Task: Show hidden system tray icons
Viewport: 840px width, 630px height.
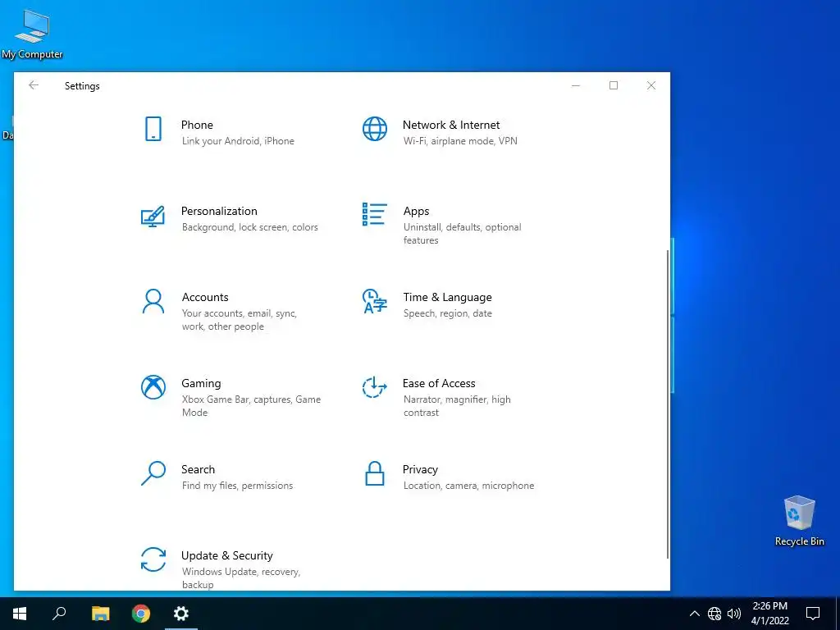Action: point(694,614)
